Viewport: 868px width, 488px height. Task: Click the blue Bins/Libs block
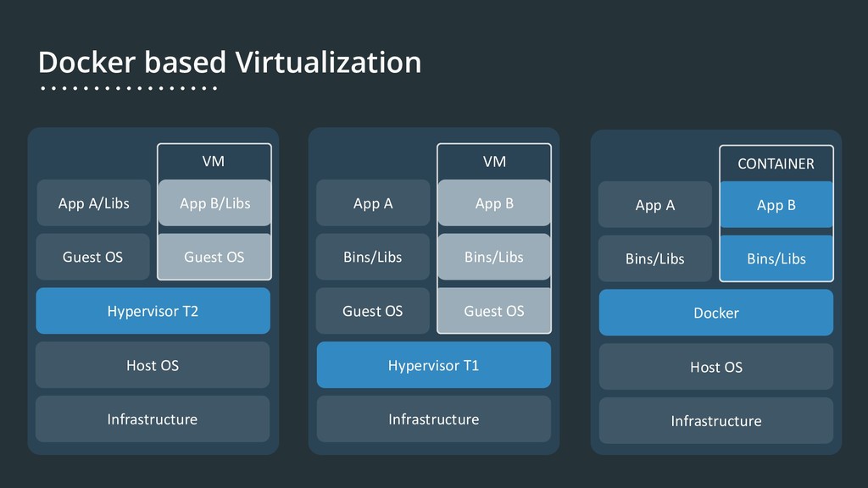776,258
